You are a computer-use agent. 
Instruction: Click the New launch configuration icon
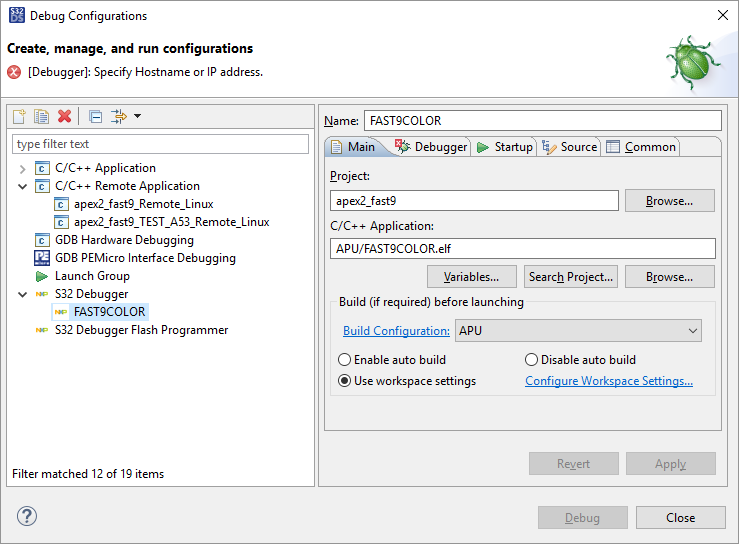click(x=20, y=117)
